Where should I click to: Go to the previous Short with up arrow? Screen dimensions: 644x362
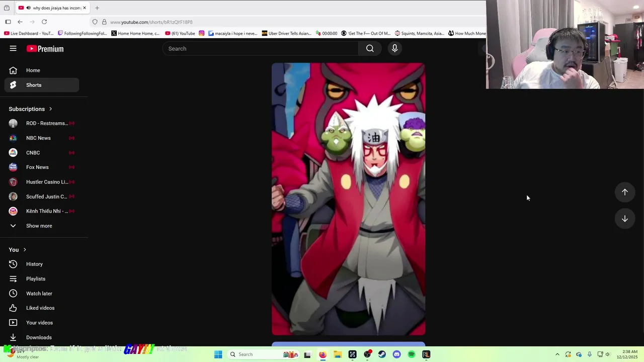tap(624, 192)
